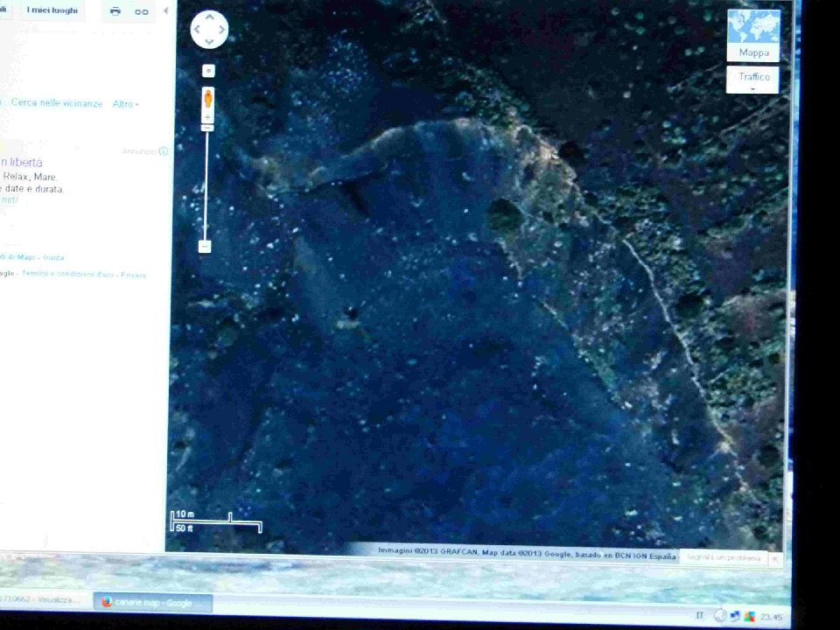Expand the Altro dropdown menu
The image size is (840, 630).
tap(125, 104)
